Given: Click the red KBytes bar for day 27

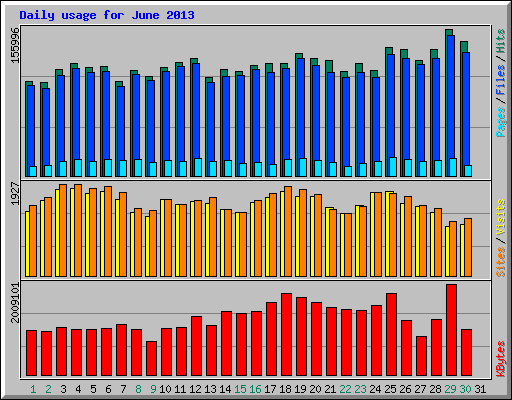Looking at the screenshot, I should click(x=421, y=356).
